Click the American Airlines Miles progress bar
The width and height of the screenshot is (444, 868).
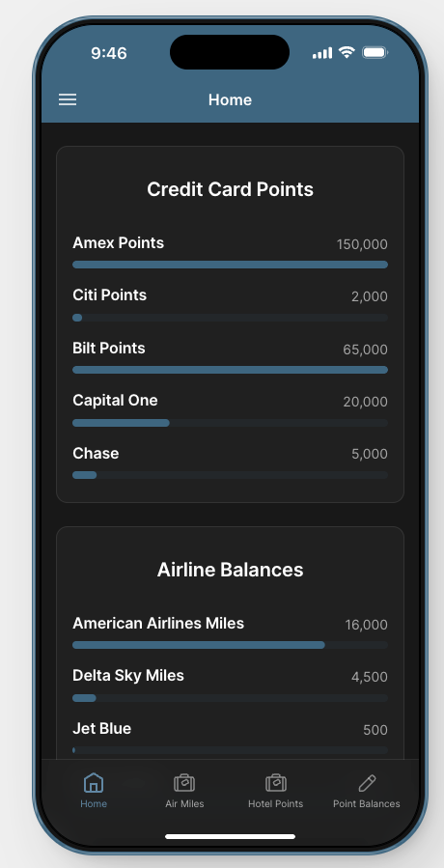231,645
